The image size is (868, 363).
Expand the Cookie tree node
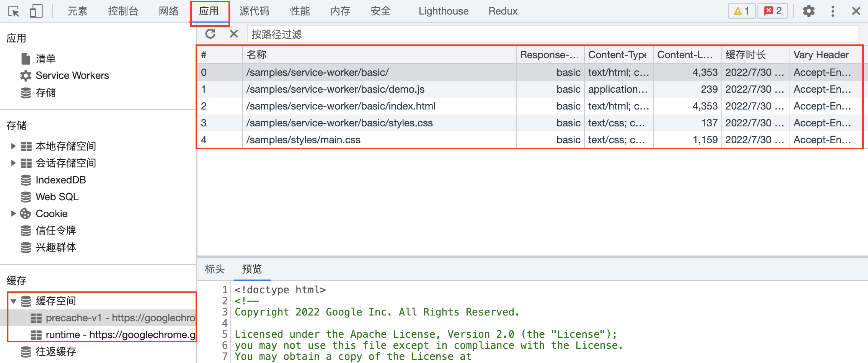pos(13,213)
